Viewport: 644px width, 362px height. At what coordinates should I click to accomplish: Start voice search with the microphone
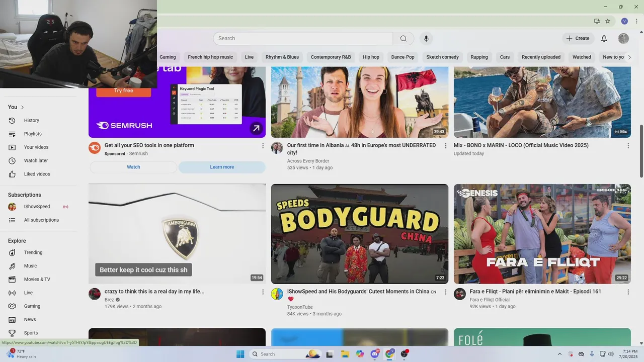[426, 39]
